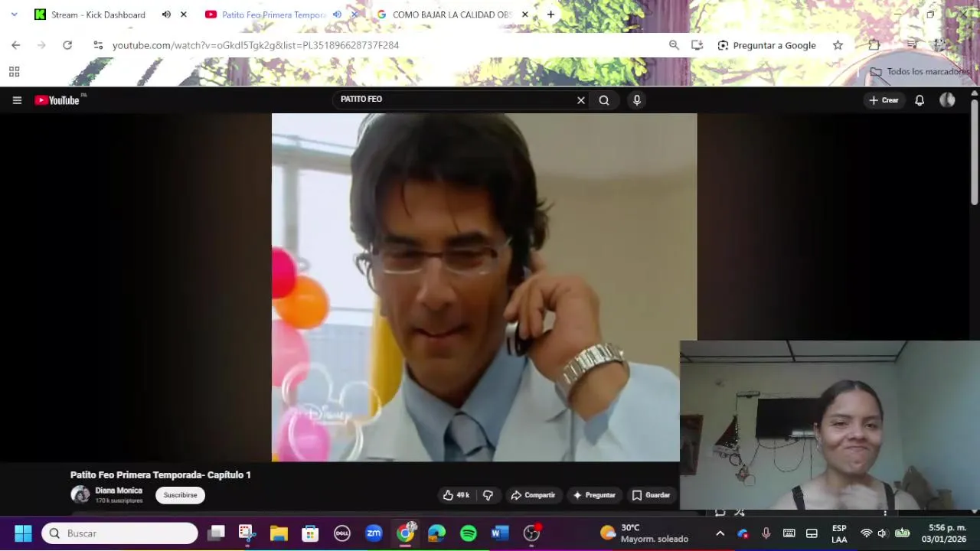
Task: Open Chrome apps grid shortcut
Action: point(14,72)
